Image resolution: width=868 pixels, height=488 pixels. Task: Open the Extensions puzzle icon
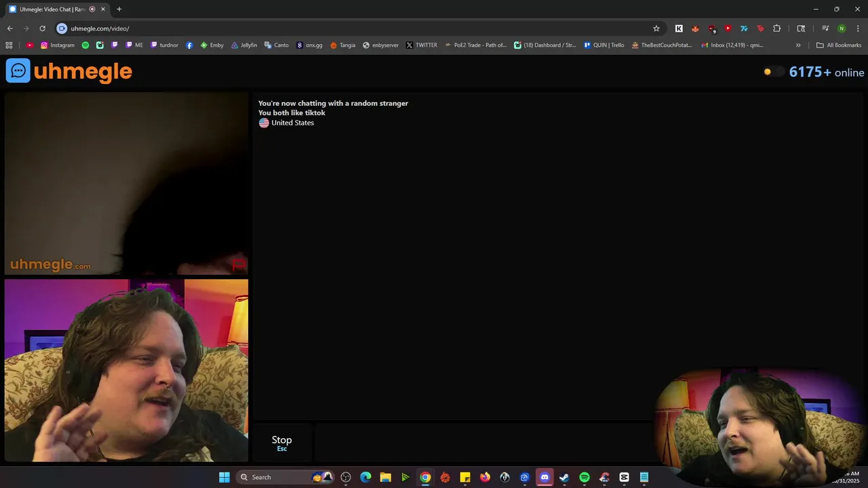[x=777, y=28]
